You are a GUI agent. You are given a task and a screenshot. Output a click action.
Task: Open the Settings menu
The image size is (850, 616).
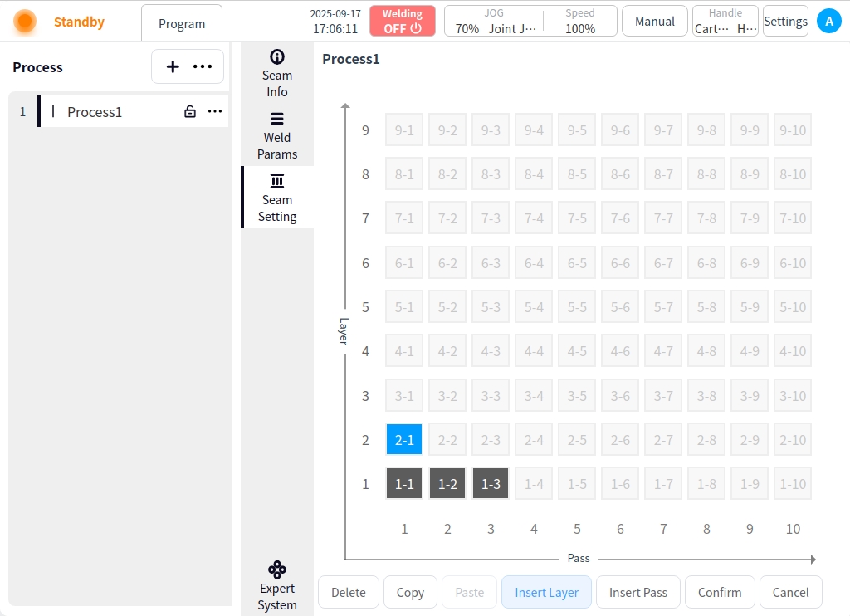[785, 22]
